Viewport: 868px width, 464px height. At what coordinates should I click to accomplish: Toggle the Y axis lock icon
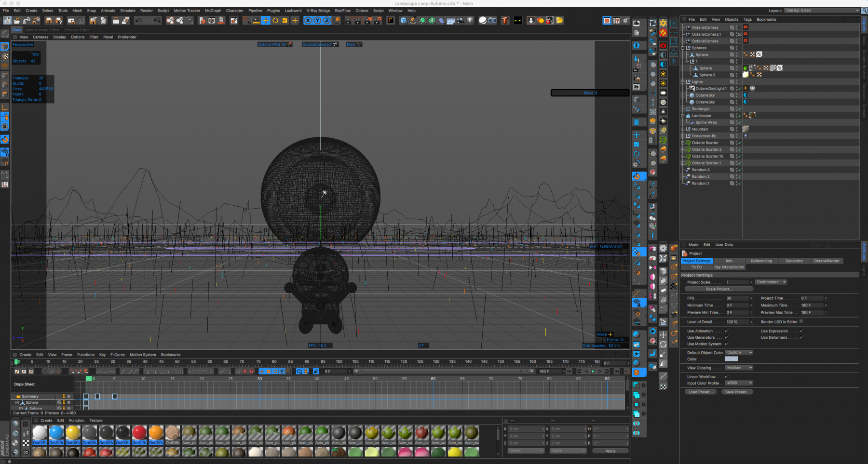(x=317, y=20)
